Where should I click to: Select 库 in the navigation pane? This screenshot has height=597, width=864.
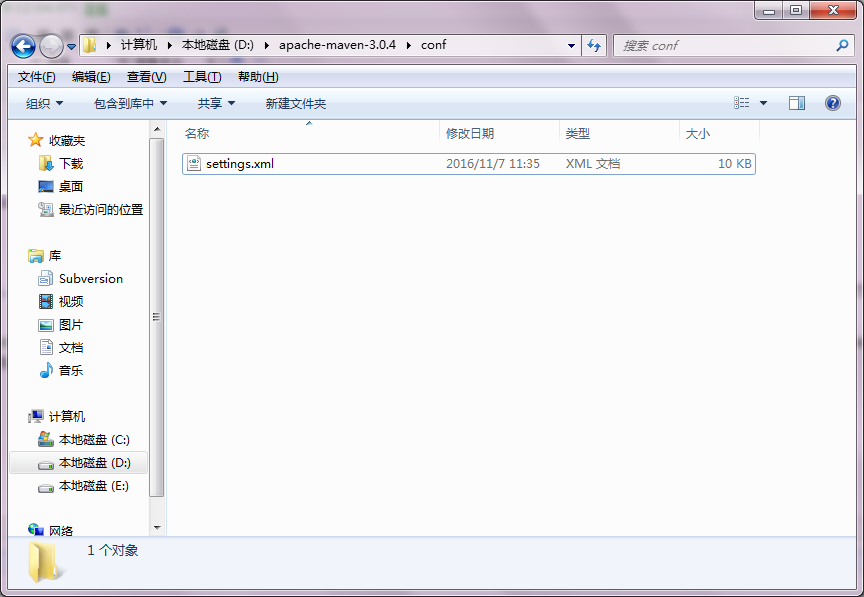click(55, 256)
